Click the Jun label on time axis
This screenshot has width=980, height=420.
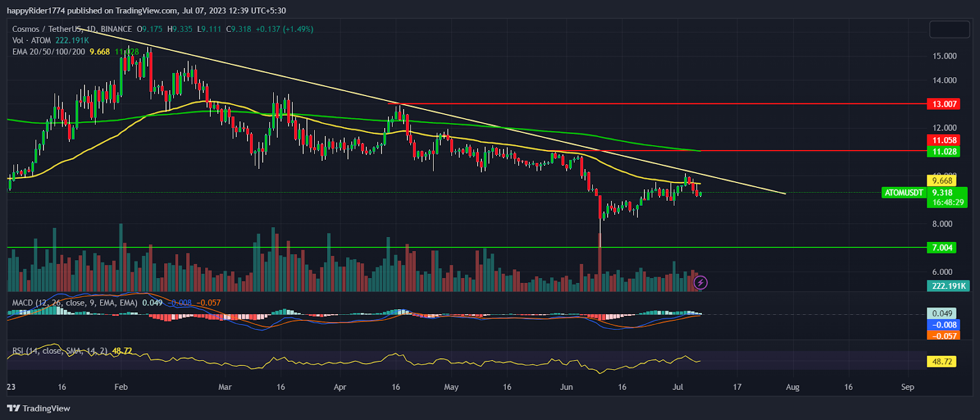click(x=567, y=387)
